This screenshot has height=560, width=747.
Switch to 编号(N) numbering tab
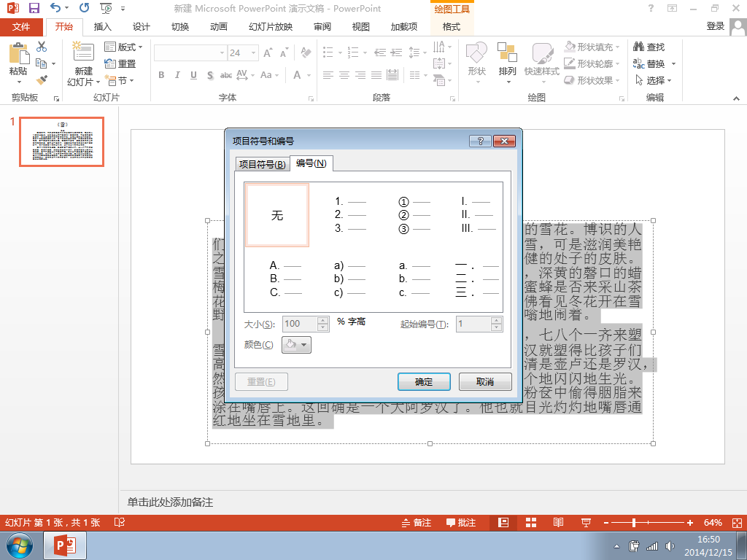[x=311, y=163]
